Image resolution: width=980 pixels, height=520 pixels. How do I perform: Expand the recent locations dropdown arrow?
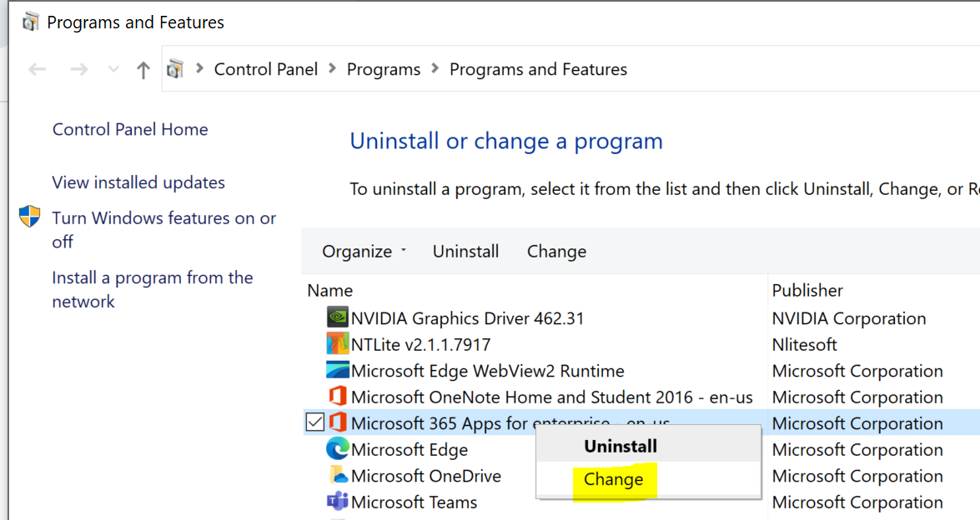[113, 70]
